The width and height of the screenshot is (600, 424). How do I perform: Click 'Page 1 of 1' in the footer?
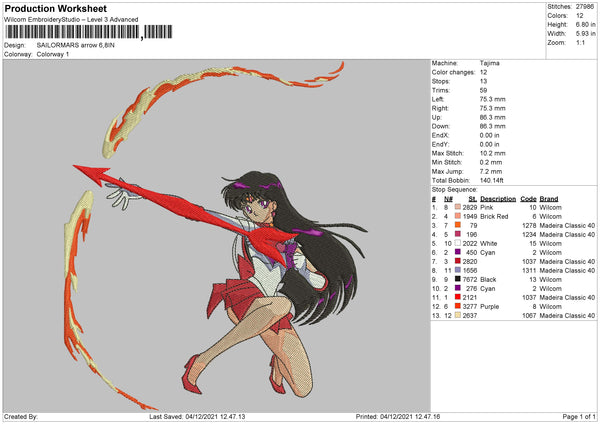[579, 417]
